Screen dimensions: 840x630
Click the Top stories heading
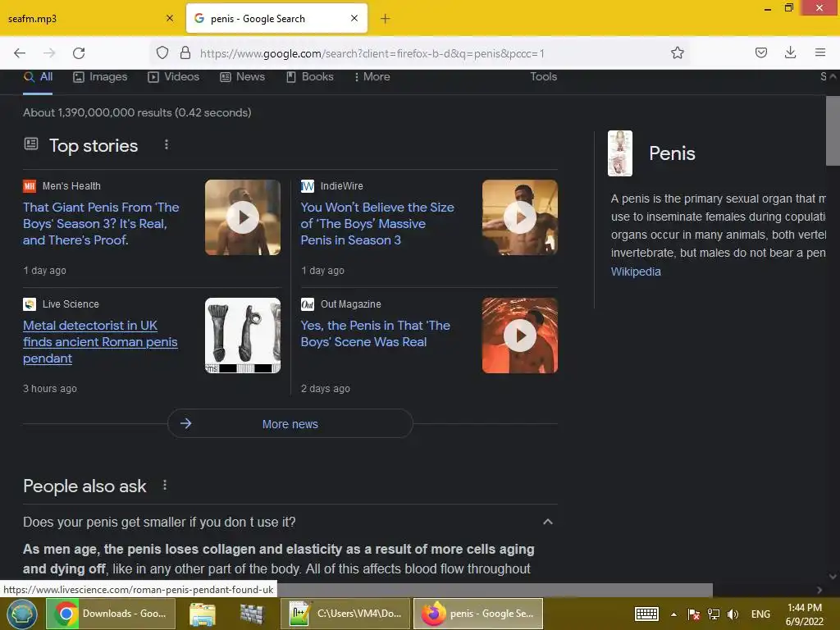tap(94, 146)
